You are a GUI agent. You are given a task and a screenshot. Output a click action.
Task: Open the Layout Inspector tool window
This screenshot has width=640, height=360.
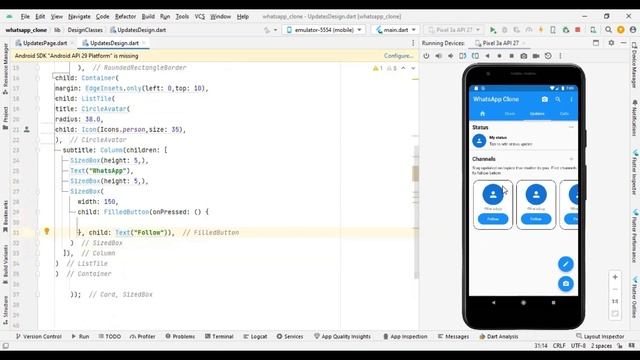[x=600, y=336]
